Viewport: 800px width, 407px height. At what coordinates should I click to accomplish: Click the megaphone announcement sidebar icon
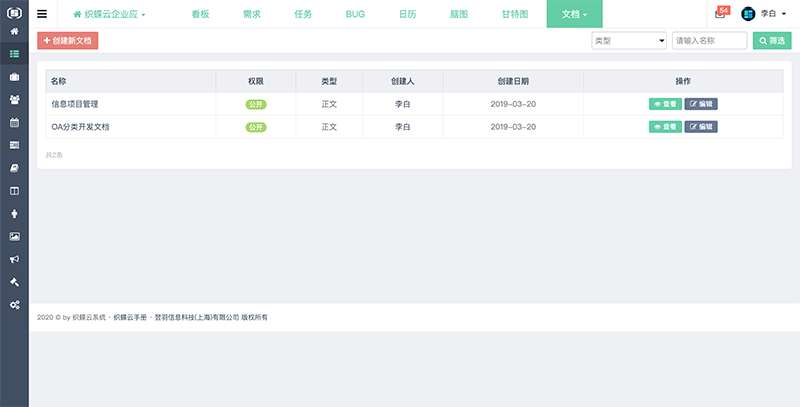click(14, 258)
